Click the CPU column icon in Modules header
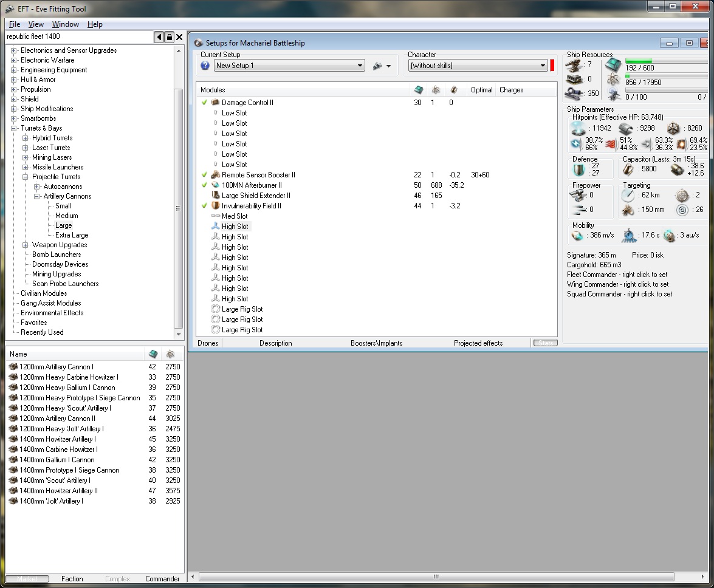 tap(418, 90)
